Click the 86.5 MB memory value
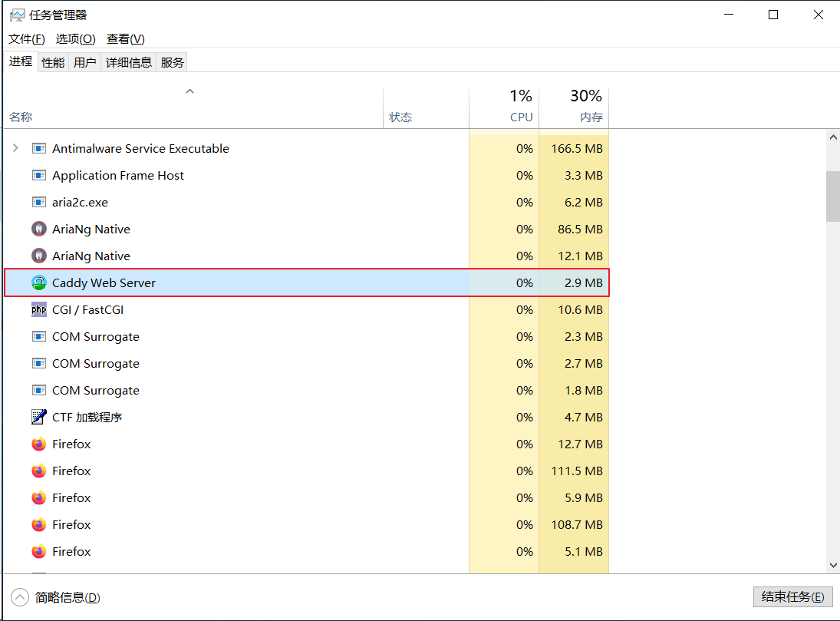This screenshot has width=840, height=621. 580,229
